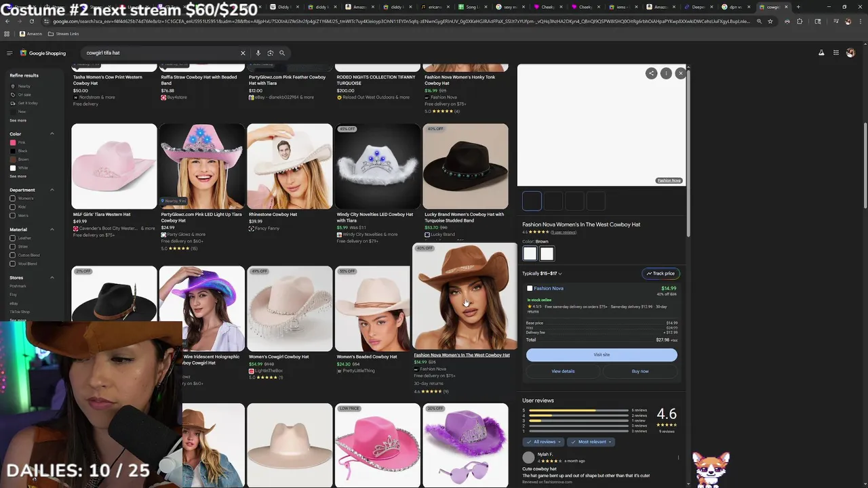This screenshot has width=868, height=488.
Task: Click View details button
Action: pos(563,371)
